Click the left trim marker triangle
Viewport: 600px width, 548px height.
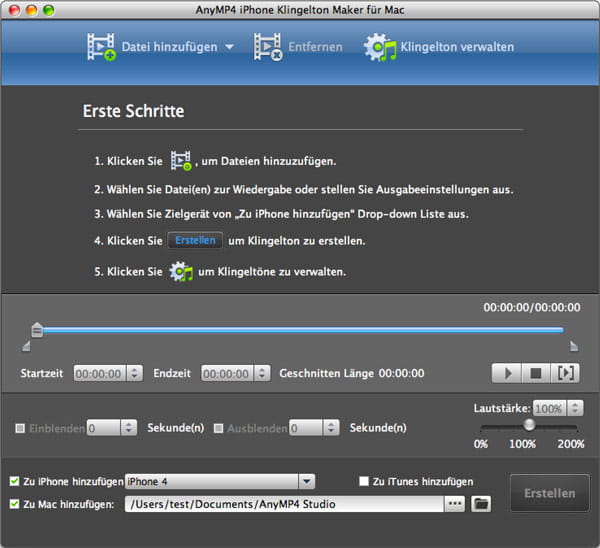[26, 346]
